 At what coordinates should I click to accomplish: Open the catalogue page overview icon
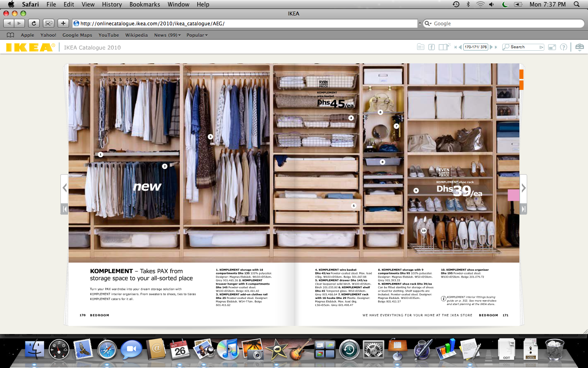click(x=444, y=47)
